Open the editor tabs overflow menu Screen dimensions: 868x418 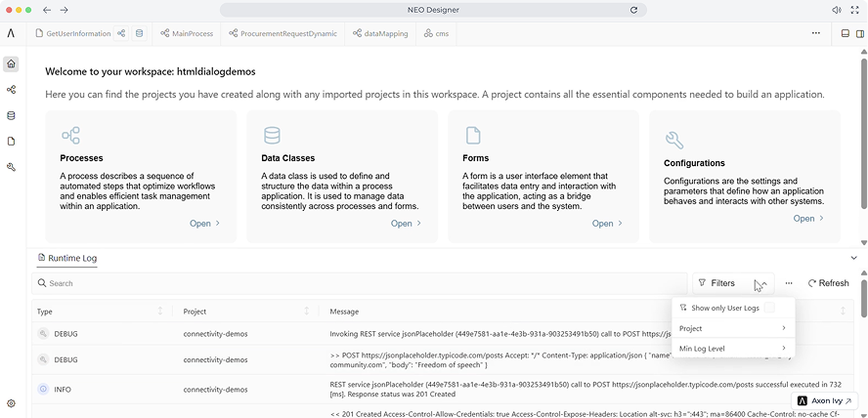[x=816, y=33]
